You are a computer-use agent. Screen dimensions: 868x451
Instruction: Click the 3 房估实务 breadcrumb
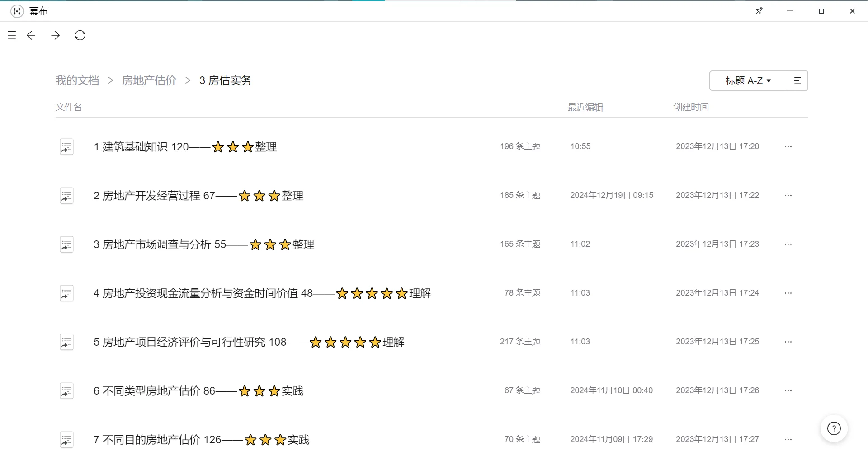[226, 80]
